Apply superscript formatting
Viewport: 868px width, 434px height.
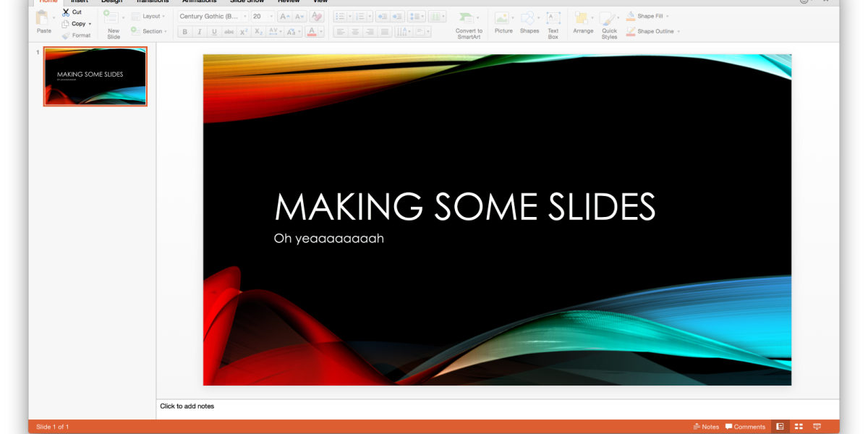point(244,32)
